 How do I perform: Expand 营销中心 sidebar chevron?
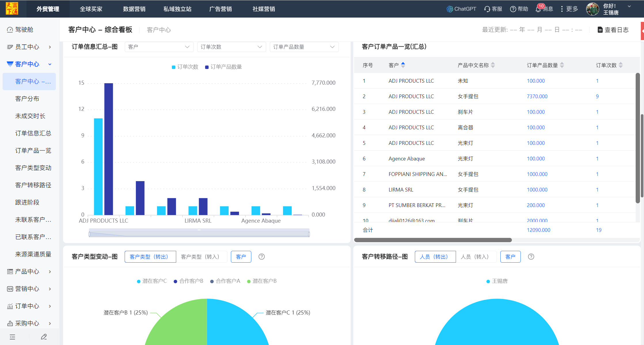(x=50, y=289)
